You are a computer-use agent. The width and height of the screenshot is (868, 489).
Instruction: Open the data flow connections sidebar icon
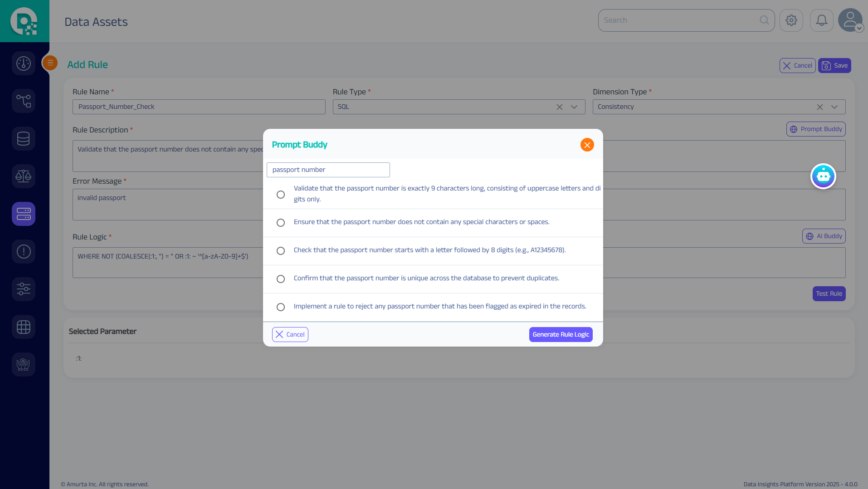(x=24, y=101)
